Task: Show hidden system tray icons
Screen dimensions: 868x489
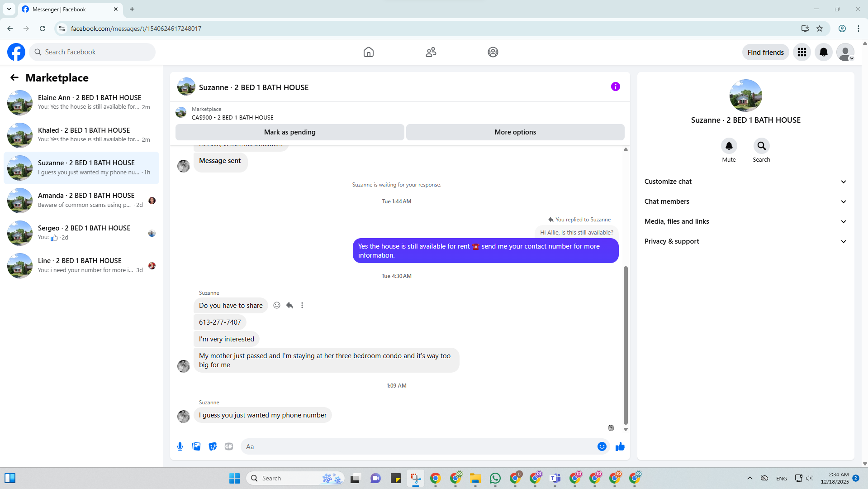Action: click(749, 478)
